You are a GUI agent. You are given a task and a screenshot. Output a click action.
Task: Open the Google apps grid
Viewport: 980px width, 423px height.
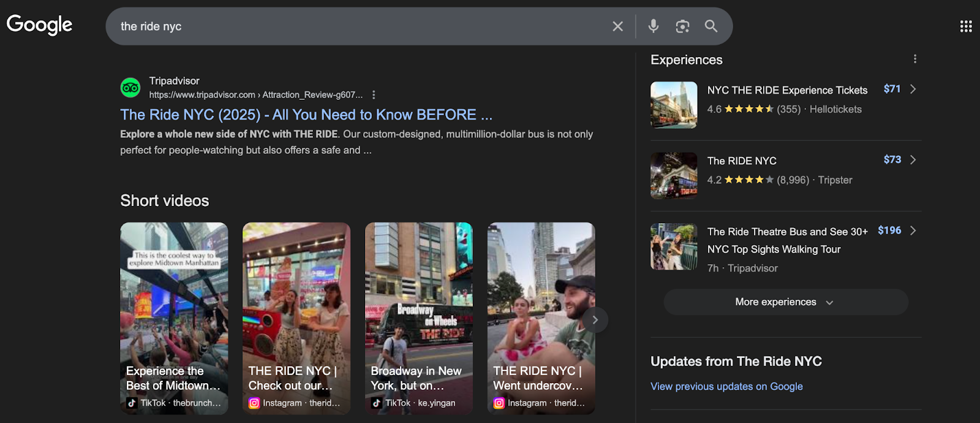click(966, 26)
